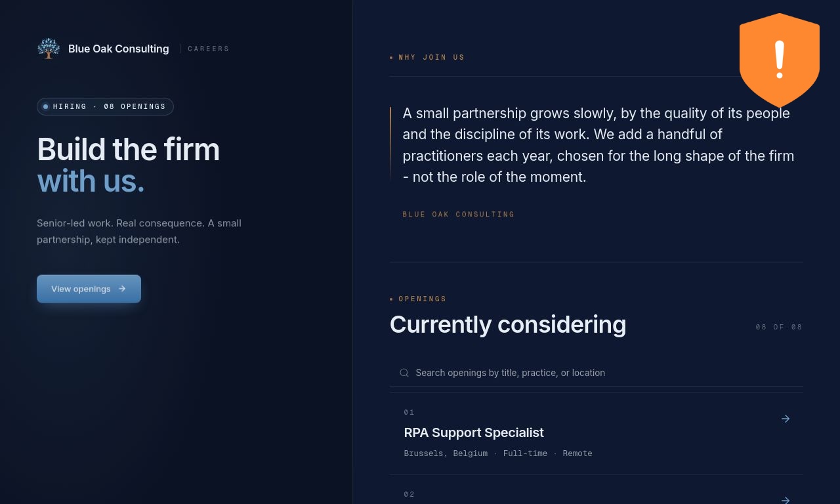The height and width of the screenshot is (504, 840).
Task: Click the magnifier icon in search bar
Action: 404,373
